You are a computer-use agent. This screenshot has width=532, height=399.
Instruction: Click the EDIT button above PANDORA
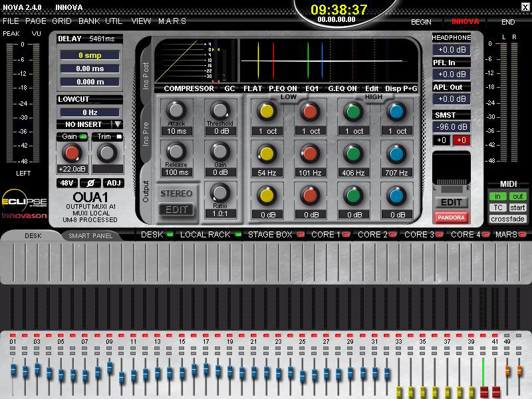click(x=451, y=203)
